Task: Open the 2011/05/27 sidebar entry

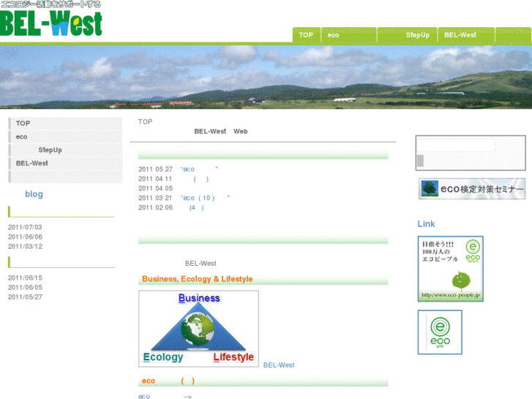Action: coord(25,297)
